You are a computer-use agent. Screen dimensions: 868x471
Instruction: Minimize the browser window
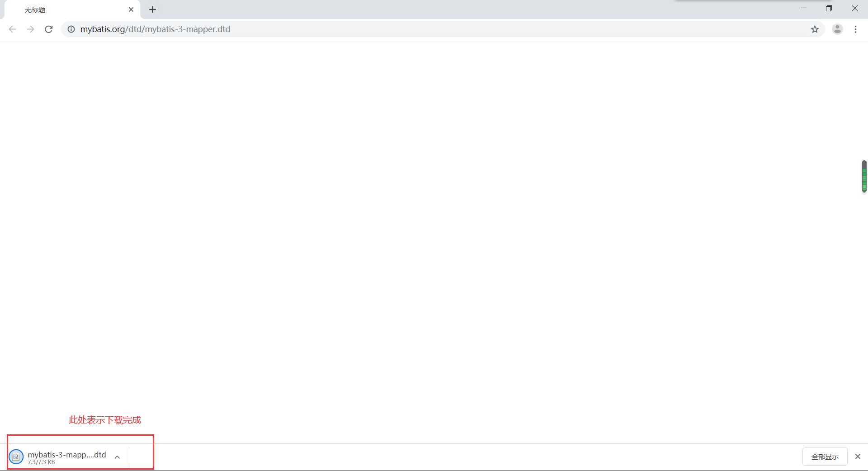[x=803, y=9]
